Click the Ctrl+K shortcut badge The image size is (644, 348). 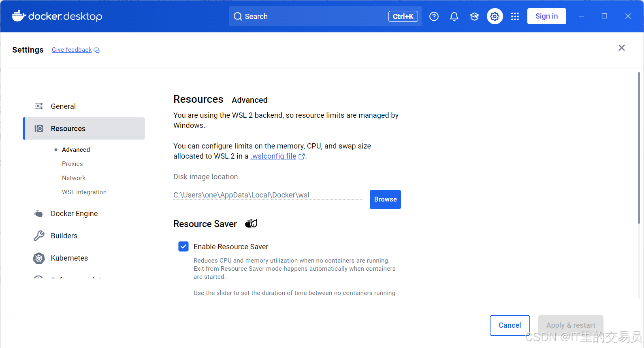click(403, 17)
